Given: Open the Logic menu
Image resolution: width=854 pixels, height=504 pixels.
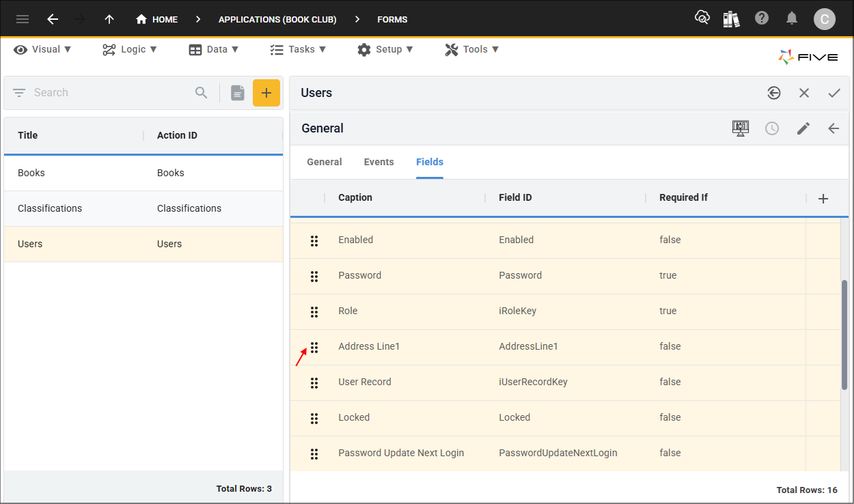Looking at the screenshot, I should (130, 49).
